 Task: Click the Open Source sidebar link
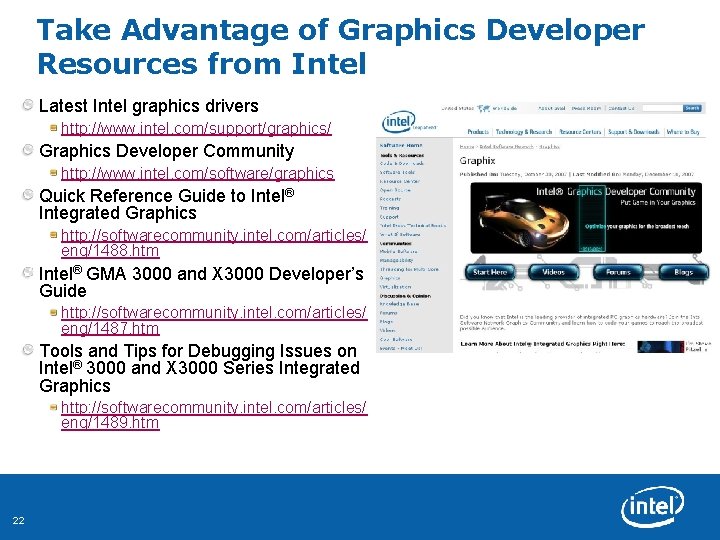pos(395,190)
